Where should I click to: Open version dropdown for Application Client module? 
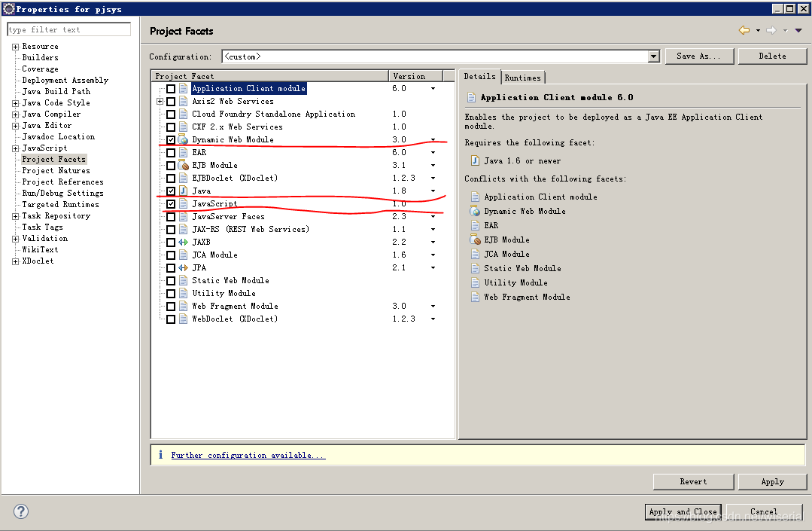[433, 89]
